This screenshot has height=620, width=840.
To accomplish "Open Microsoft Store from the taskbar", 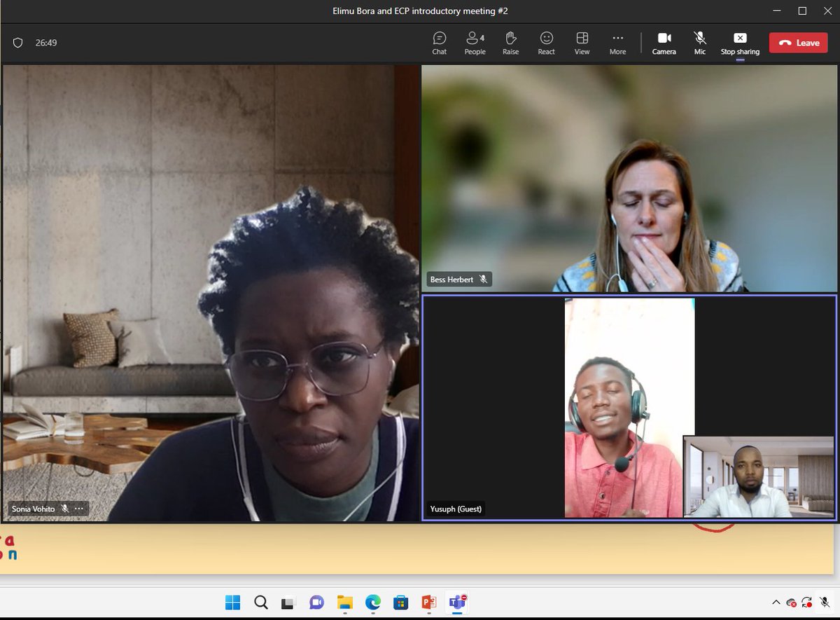I will 400,602.
